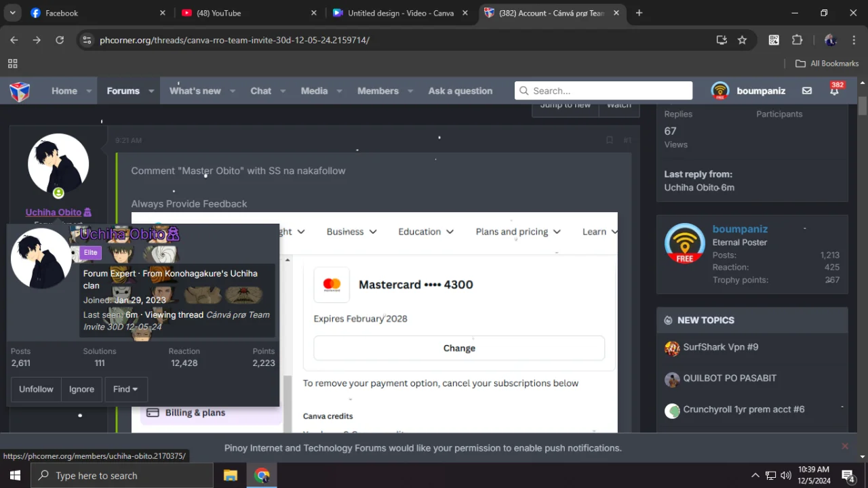
Task: Open All Bookmarks folder
Action: tap(827, 64)
